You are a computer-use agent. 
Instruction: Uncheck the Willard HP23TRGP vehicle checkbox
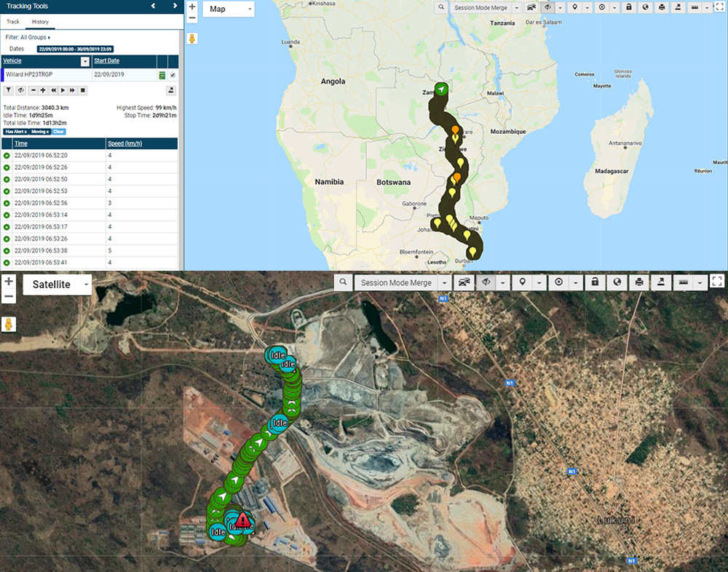[x=173, y=75]
